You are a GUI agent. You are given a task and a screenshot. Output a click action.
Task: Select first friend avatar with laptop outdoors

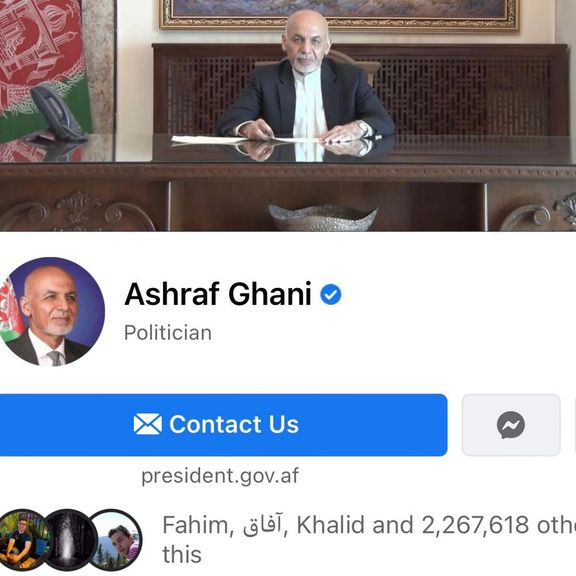coord(22,540)
